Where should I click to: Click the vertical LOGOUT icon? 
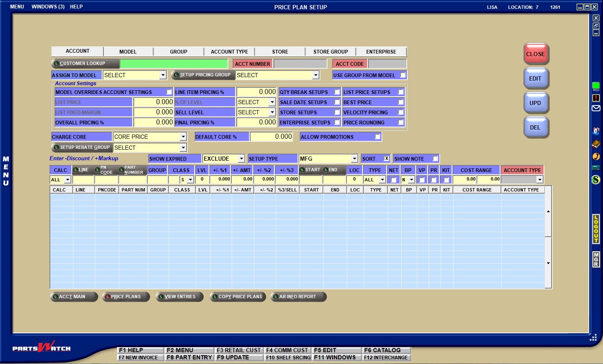(x=596, y=229)
